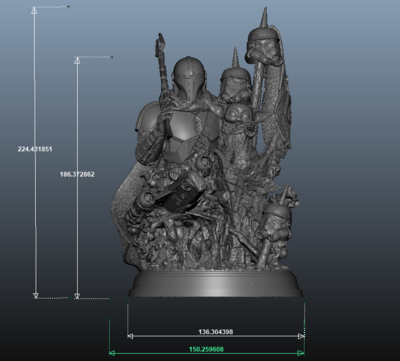
Task: Select the 224.431851 height dimension label
Action: 35,149
